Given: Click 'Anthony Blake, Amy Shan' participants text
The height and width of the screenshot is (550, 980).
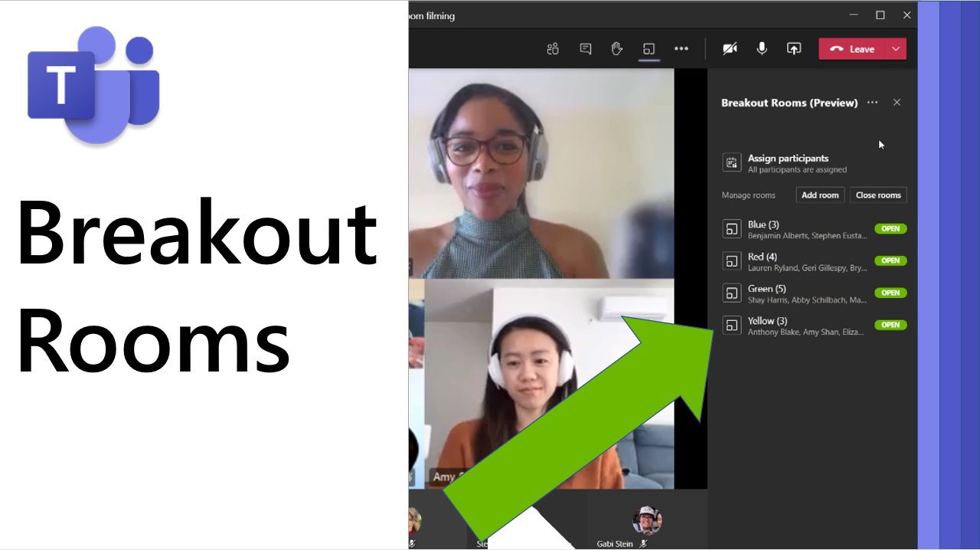Looking at the screenshot, I should point(806,332).
